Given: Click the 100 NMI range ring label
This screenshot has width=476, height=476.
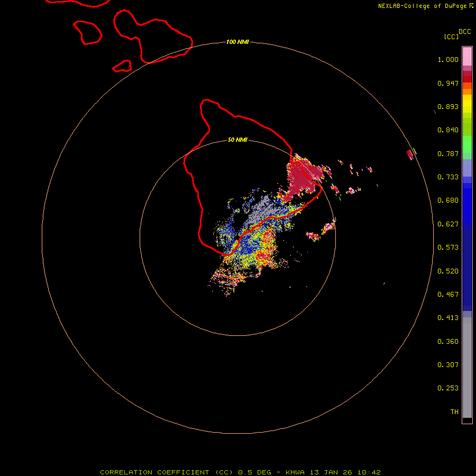Looking at the screenshot, I should point(237,42).
